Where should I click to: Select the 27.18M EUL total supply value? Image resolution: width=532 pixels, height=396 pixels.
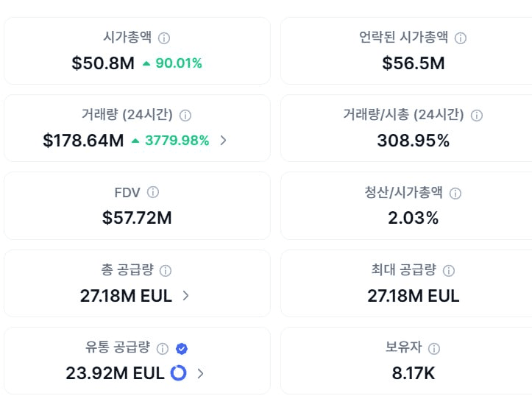click(127, 296)
